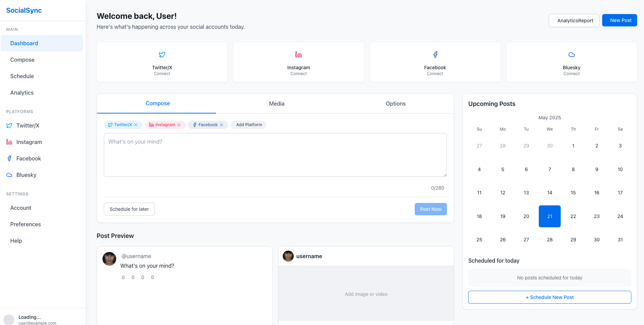Screen dimensions: 644x325
Task: Select the Twitter/X connect card icon
Action: (x=162, y=54)
